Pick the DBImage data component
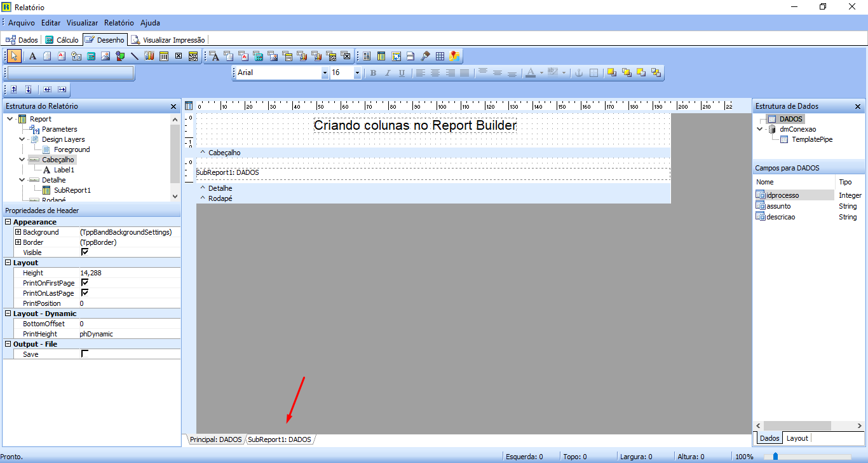The width and height of the screenshot is (868, 463). click(x=273, y=56)
